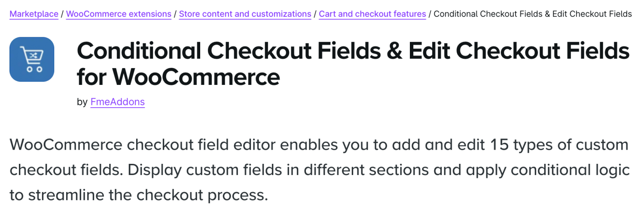Screen dimensions: 644x211
Task: Click the slash separator after Marketplace
Action: (x=62, y=14)
